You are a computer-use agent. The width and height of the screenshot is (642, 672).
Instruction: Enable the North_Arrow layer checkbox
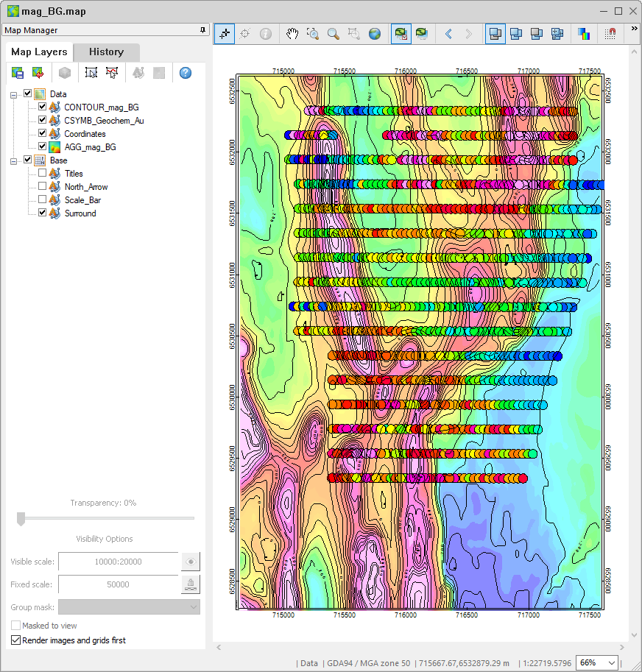pyautogui.click(x=42, y=187)
